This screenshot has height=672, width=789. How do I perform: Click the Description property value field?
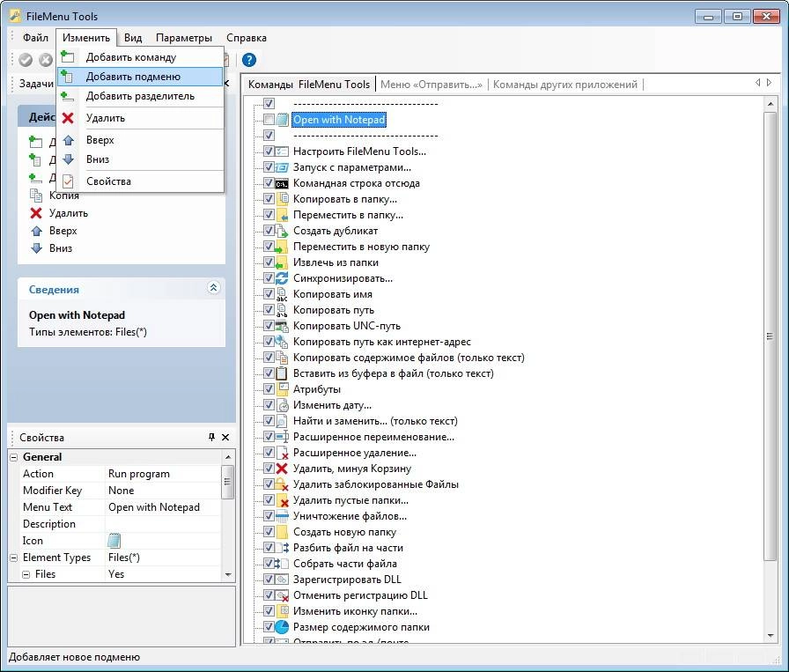click(x=163, y=524)
